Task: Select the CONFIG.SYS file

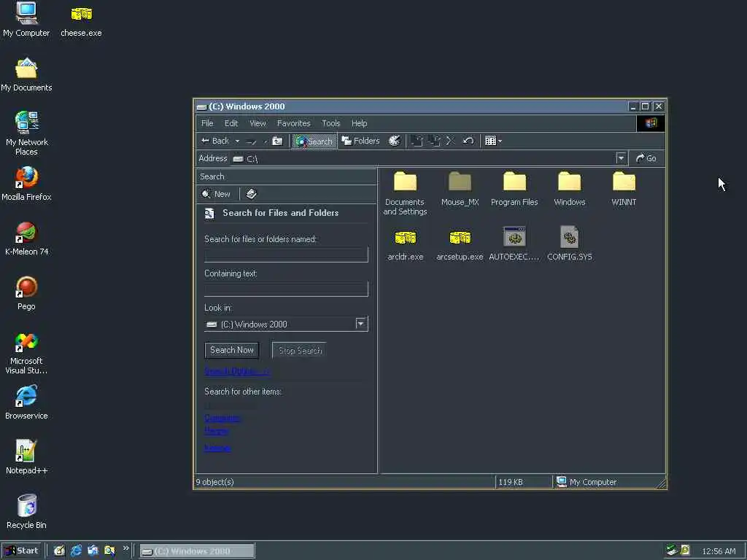Action: pos(569,244)
